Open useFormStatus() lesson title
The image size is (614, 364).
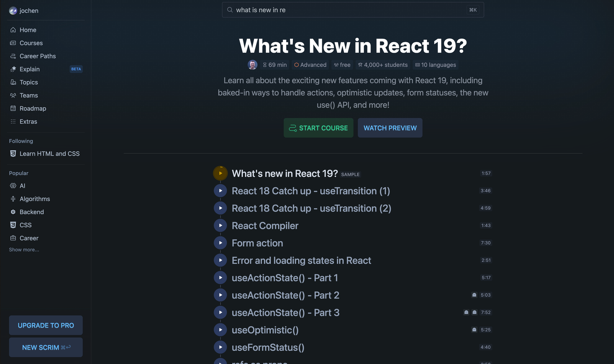pyautogui.click(x=268, y=347)
